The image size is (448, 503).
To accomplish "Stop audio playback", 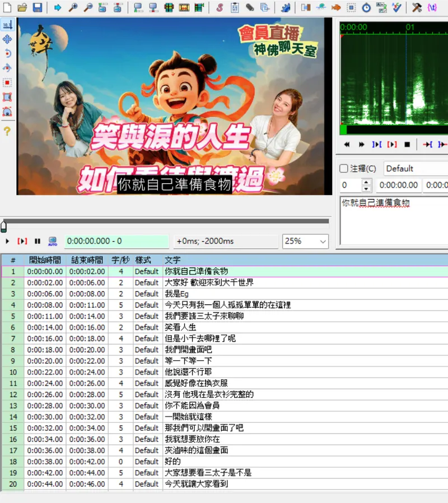I will (407, 145).
